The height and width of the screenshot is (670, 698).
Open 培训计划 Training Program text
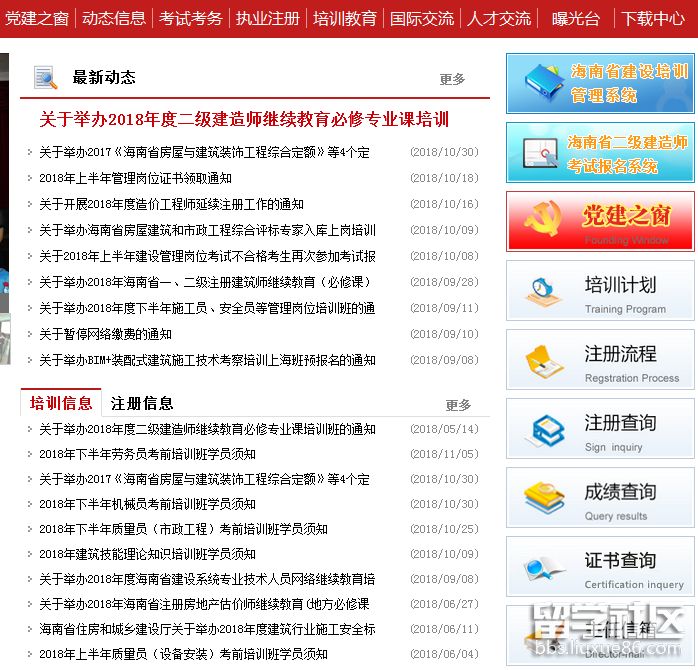pyautogui.click(x=625, y=295)
